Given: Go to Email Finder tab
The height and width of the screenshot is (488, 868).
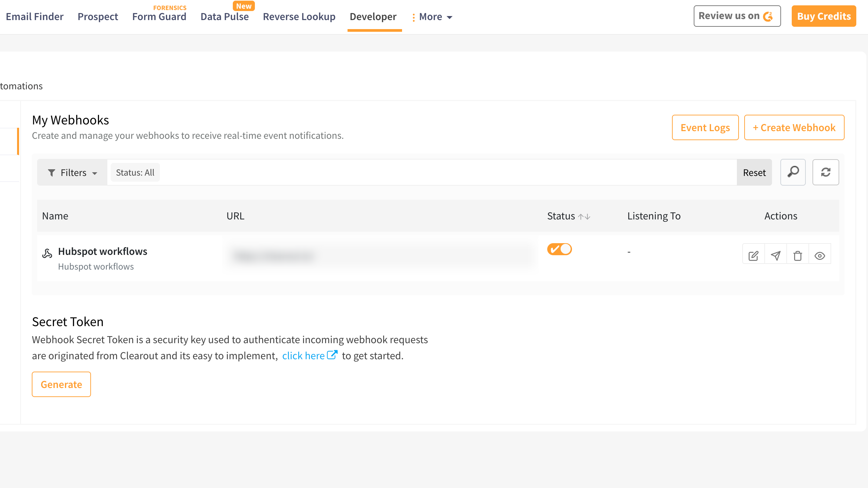Looking at the screenshot, I should click(34, 16).
